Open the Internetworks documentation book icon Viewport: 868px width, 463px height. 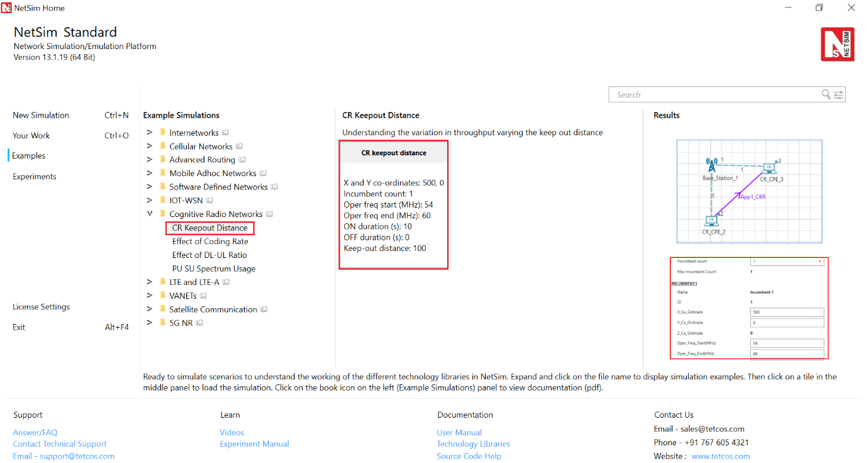click(x=226, y=133)
